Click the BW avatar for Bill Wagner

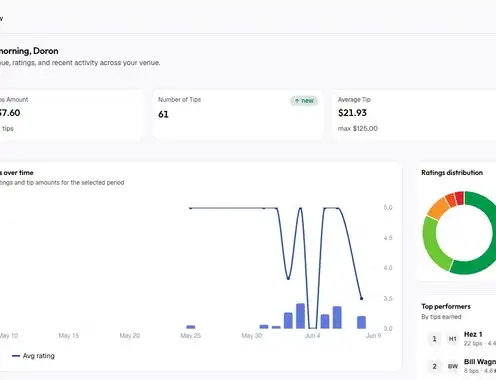pos(452,366)
